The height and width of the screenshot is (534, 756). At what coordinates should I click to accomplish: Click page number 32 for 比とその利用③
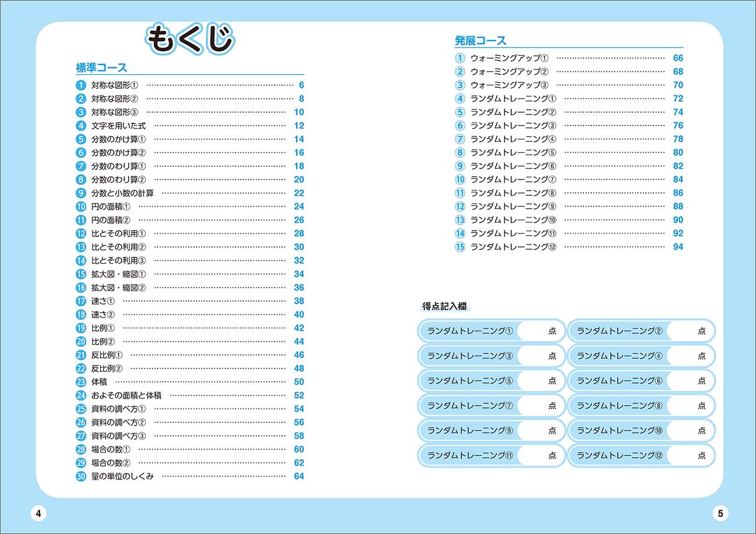pyautogui.click(x=299, y=260)
